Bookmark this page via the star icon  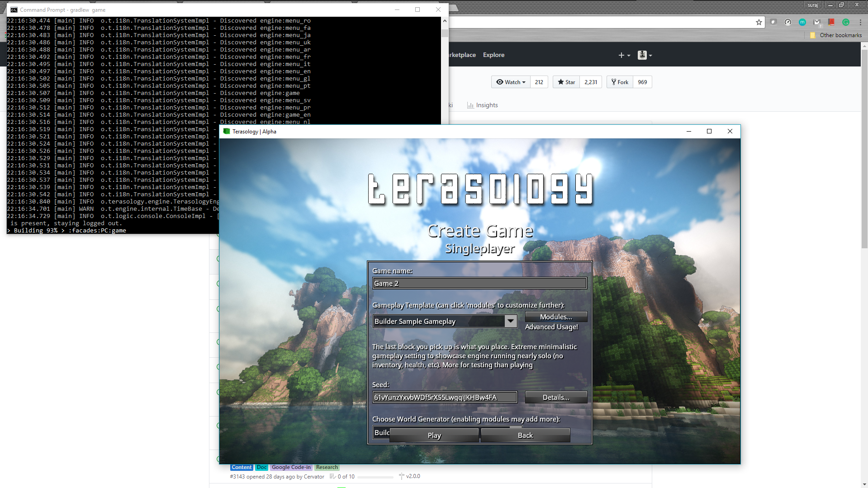tap(759, 22)
